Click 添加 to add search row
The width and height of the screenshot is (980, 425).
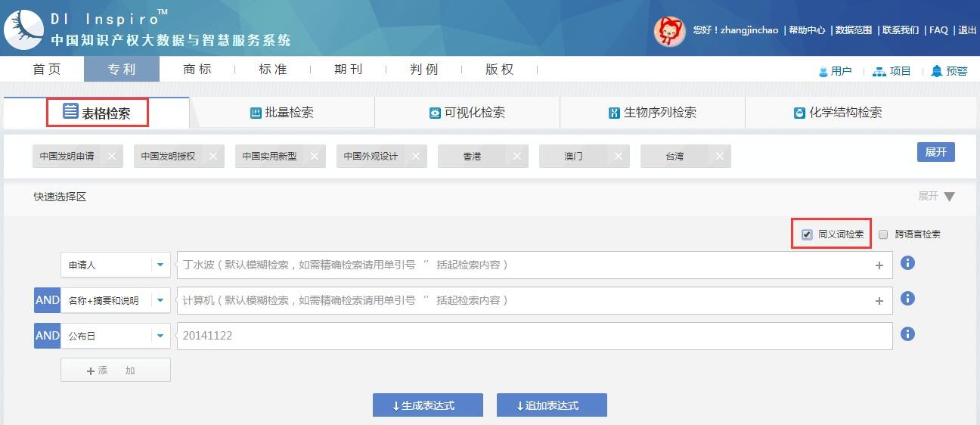[115, 371]
